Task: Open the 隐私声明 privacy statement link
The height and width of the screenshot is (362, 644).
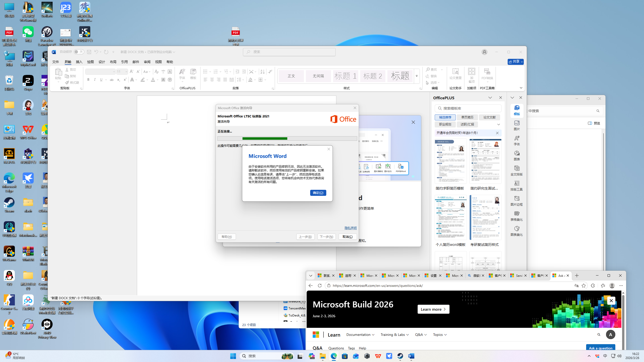Action: click(350, 228)
